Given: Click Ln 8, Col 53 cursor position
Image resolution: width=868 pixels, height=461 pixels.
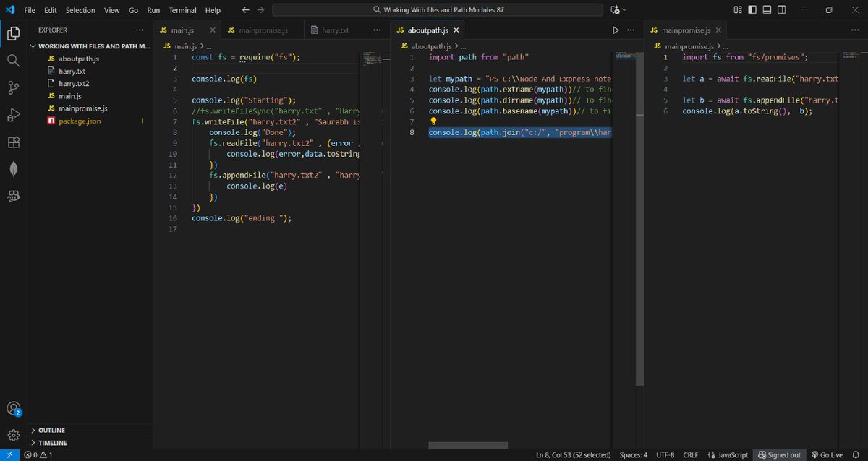Looking at the screenshot, I should point(574,455).
